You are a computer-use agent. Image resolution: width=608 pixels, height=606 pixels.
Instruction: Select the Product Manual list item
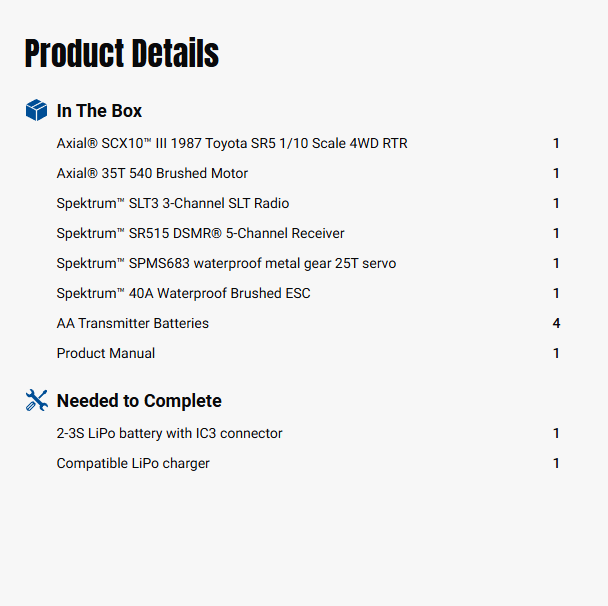coord(106,354)
